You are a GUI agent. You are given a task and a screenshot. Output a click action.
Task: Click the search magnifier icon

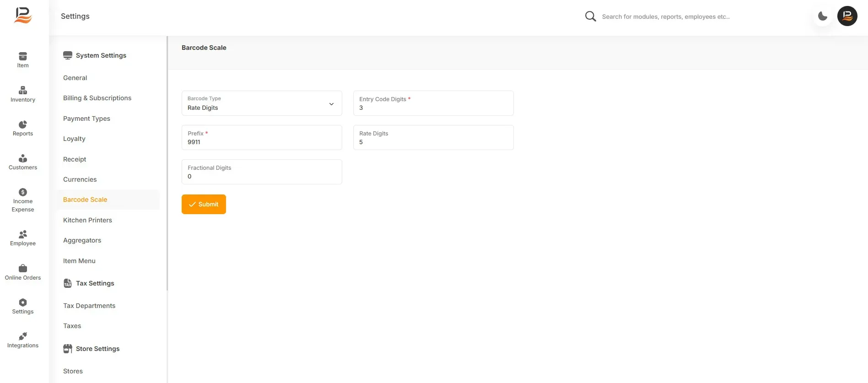(591, 16)
